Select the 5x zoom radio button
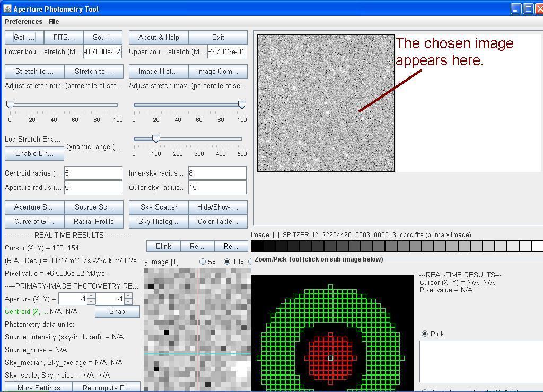 coord(203,262)
